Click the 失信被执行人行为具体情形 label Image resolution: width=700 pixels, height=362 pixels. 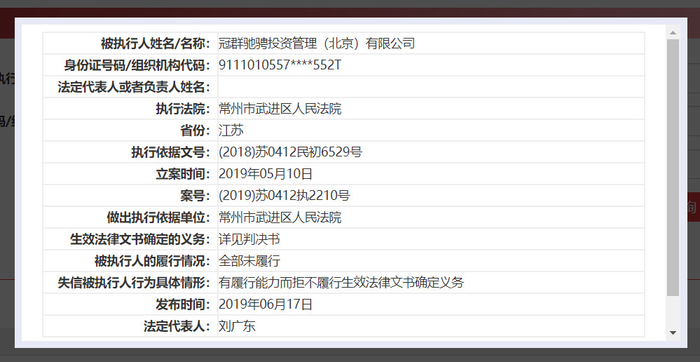[133, 283]
